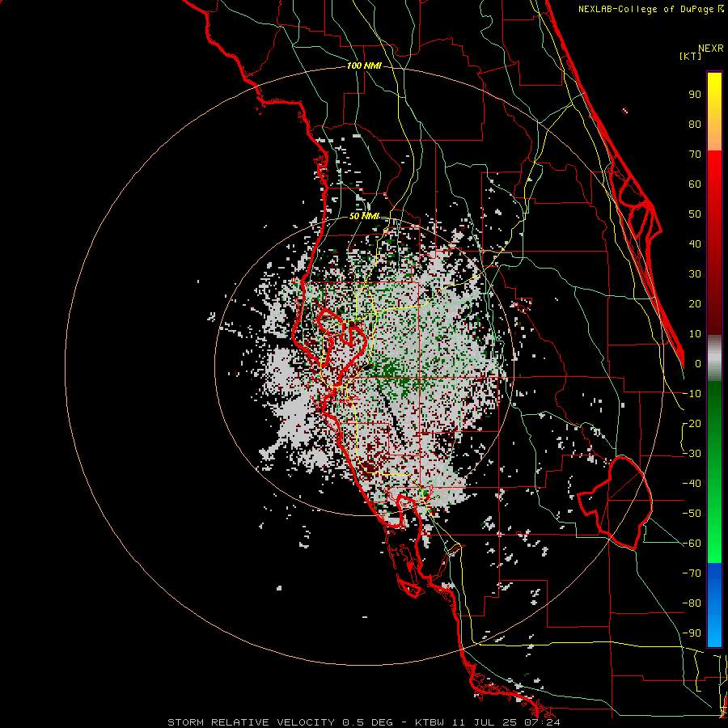Click the KT units label above the color scale
728x728 pixels.
[x=691, y=56]
